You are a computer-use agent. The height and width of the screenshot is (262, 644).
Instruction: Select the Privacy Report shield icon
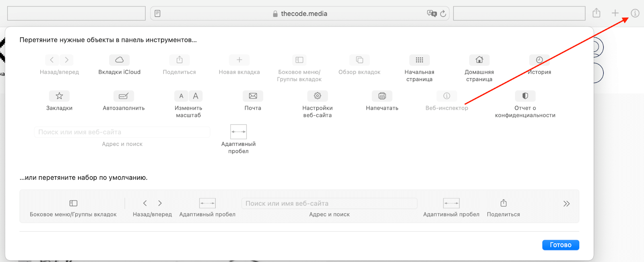(525, 96)
